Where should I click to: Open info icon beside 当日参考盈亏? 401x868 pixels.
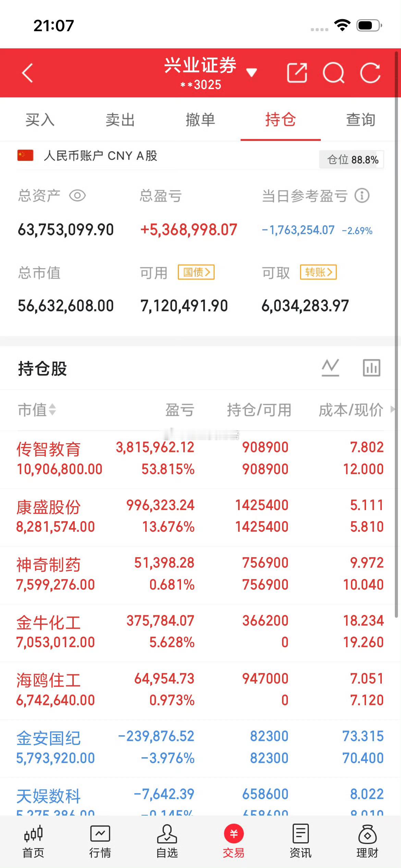362,196
